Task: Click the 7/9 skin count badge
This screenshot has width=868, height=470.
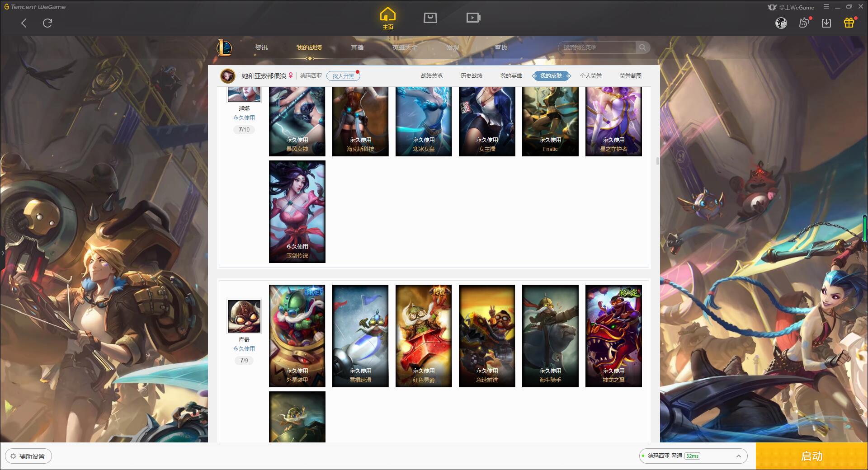Action: click(x=244, y=361)
